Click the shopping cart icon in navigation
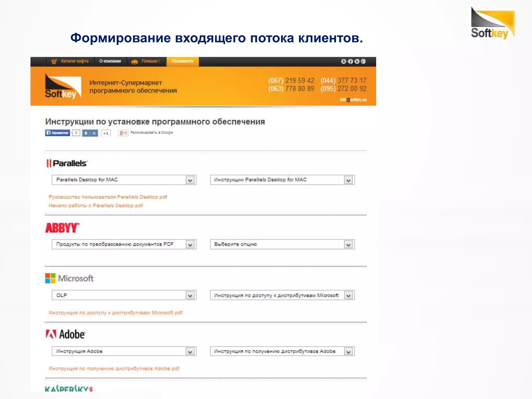Image resolution: width=532 pixels, height=399 pixels. 54,62
